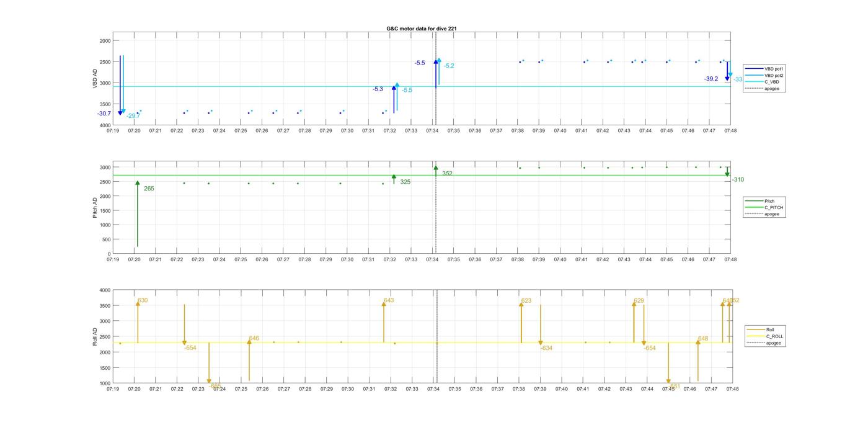Select the "265" pitch data label
Image resolution: width=868 pixels, height=430 pixels.
tap(149, 189)
